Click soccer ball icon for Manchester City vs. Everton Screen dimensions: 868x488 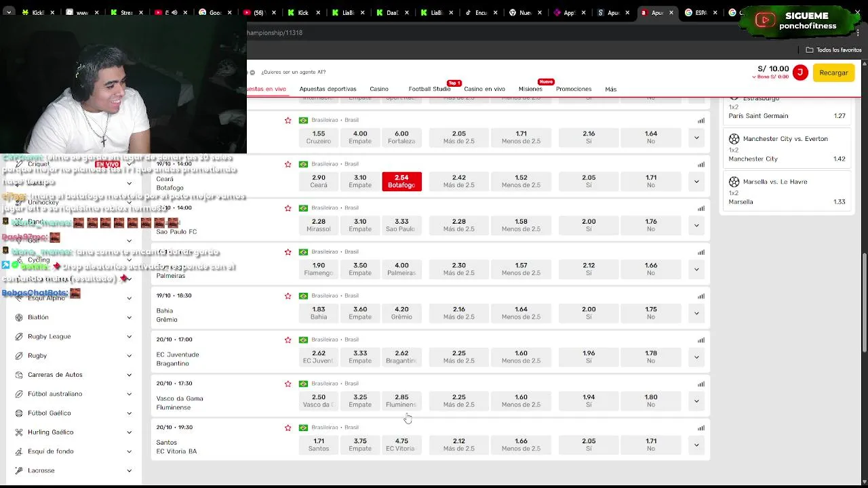[734, 139]
